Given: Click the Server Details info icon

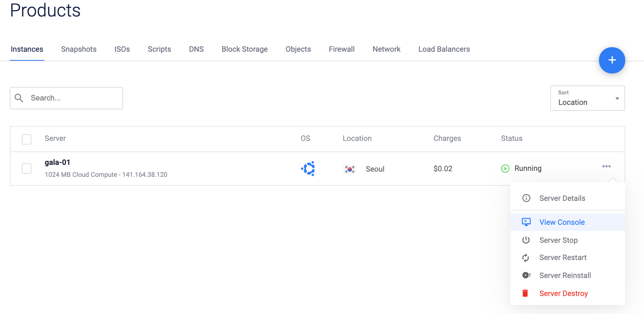Looking at the screenshot, I should point(526,198).
